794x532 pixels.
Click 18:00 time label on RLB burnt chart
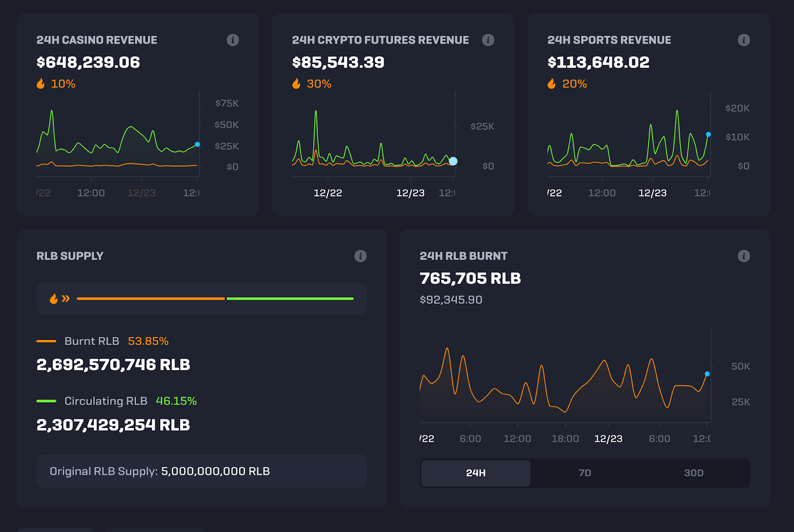point(565,439)
